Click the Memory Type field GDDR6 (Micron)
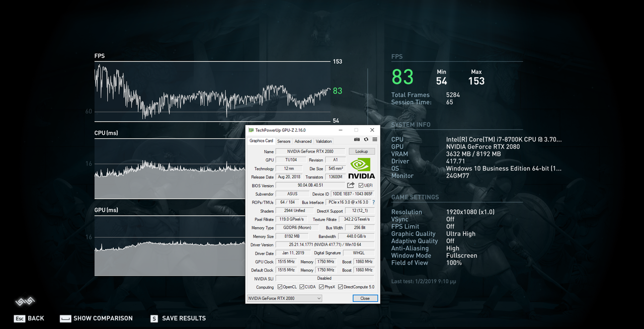Screen dimensions: 644x329 (x=297, y=228)
